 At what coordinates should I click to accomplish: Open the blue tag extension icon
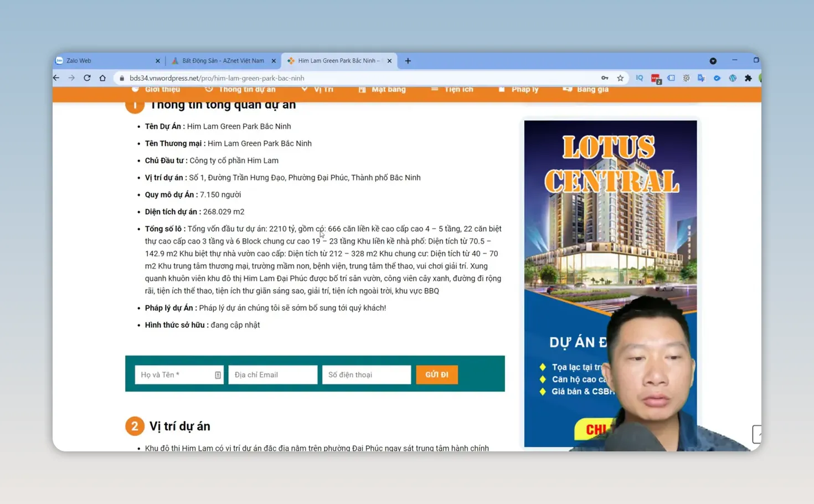coord(671,78)
